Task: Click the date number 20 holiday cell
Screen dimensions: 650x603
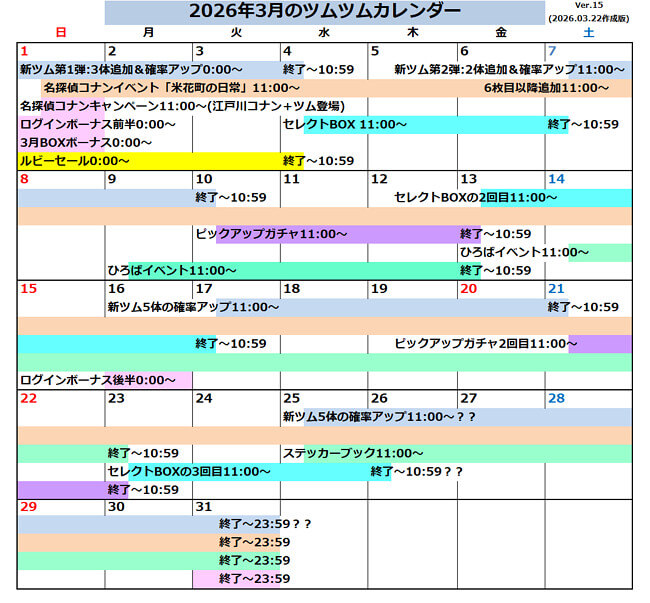Action: (x=468, y=289)
